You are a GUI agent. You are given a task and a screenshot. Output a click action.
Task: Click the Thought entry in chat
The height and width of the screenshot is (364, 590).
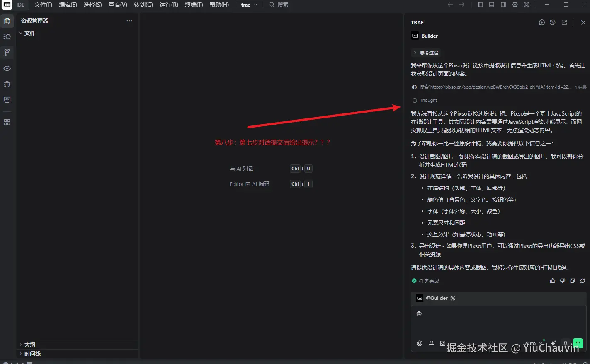tap(425, 100)
